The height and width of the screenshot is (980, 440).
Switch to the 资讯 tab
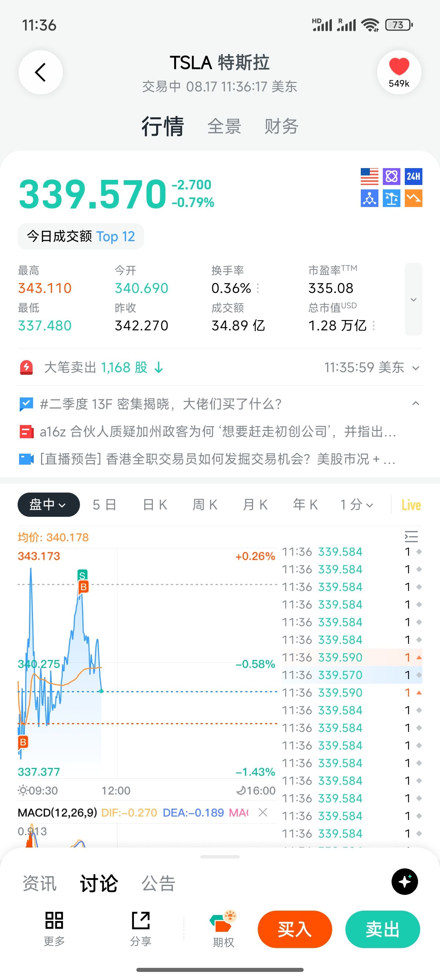click(x=40, y=884)
